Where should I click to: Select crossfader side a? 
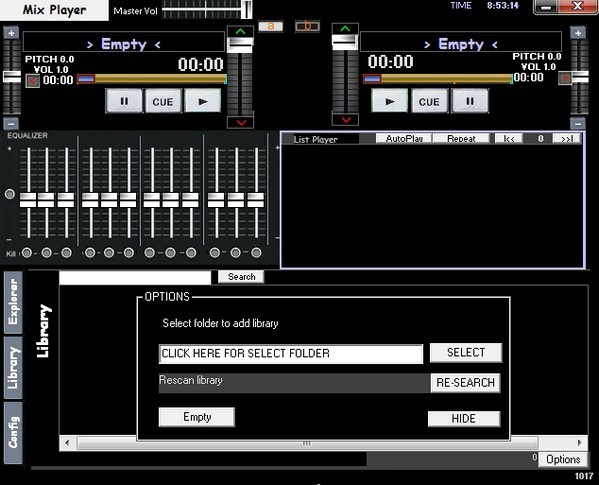pyautogui.click(x=270, y=26)
